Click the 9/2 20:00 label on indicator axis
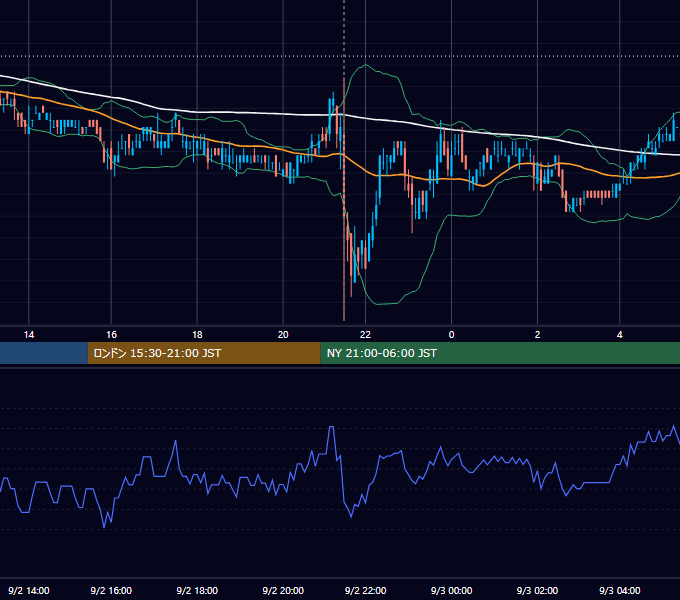This screenshot has height=600, width=680. [283, 590]
